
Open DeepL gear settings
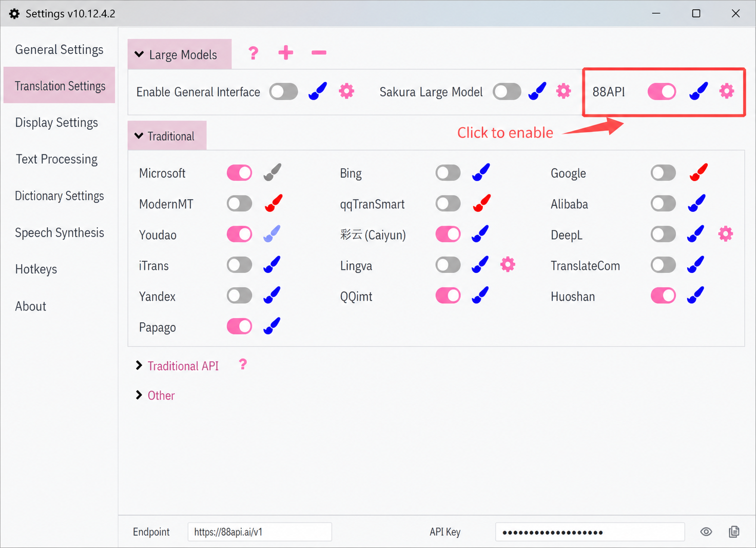(726, 234)
